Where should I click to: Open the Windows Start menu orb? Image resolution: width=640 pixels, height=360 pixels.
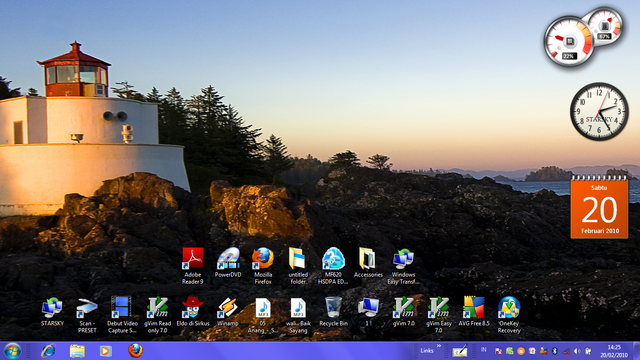12,351
